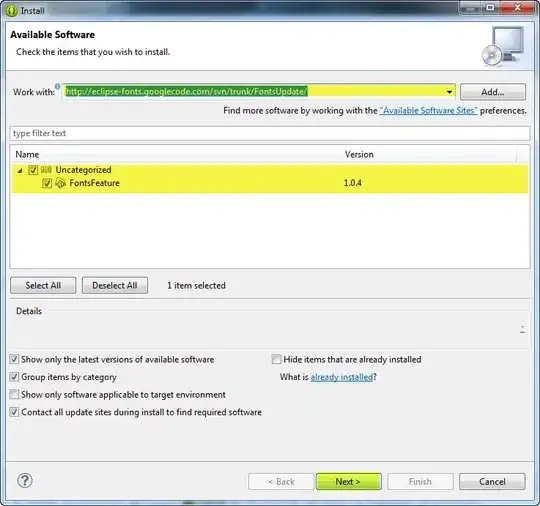The image size is (540, 506).
Task: Click the info decoration beside Work with
Action: click(x=58, y=86)
